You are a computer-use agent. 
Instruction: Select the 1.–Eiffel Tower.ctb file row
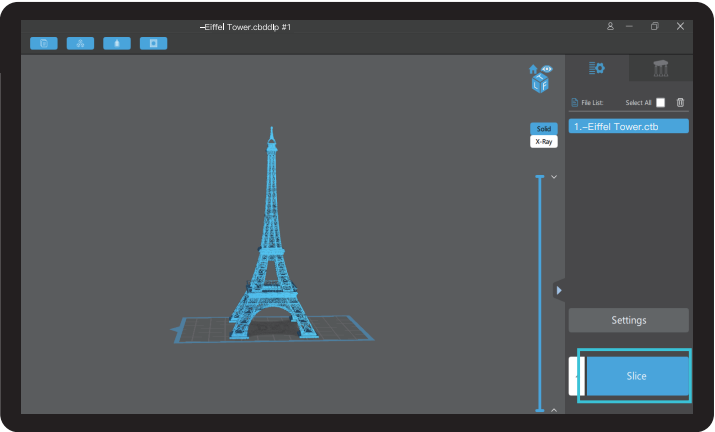[628, 126]
